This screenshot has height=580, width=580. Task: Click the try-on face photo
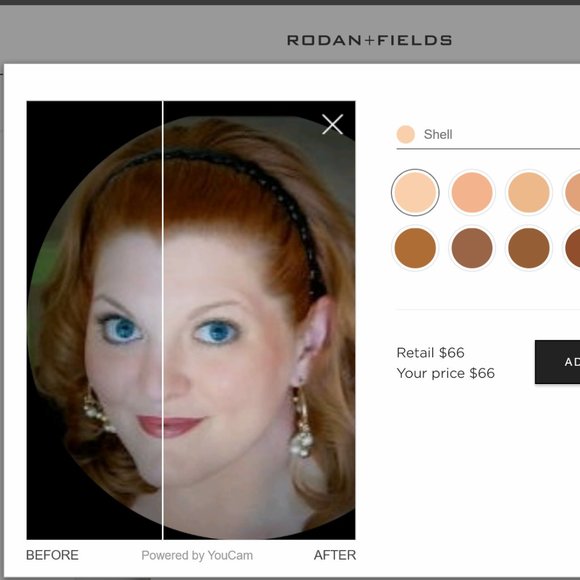pos(191,320)
